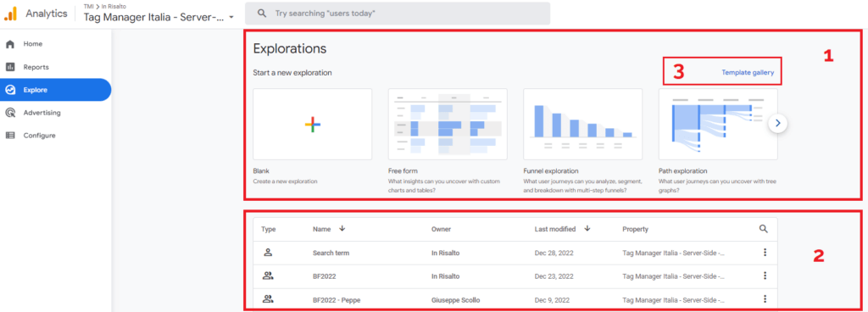The image size is (868, 312).
Task: Click the Type column header
Action: tap(269, 229)
